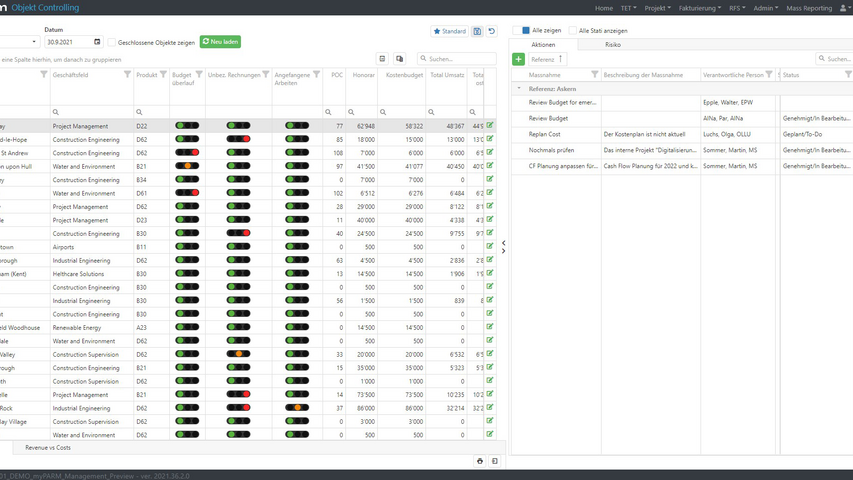Check the Alle Stati anzeigen checkbox
Screen dimensions: 853x480
[572, 31]
